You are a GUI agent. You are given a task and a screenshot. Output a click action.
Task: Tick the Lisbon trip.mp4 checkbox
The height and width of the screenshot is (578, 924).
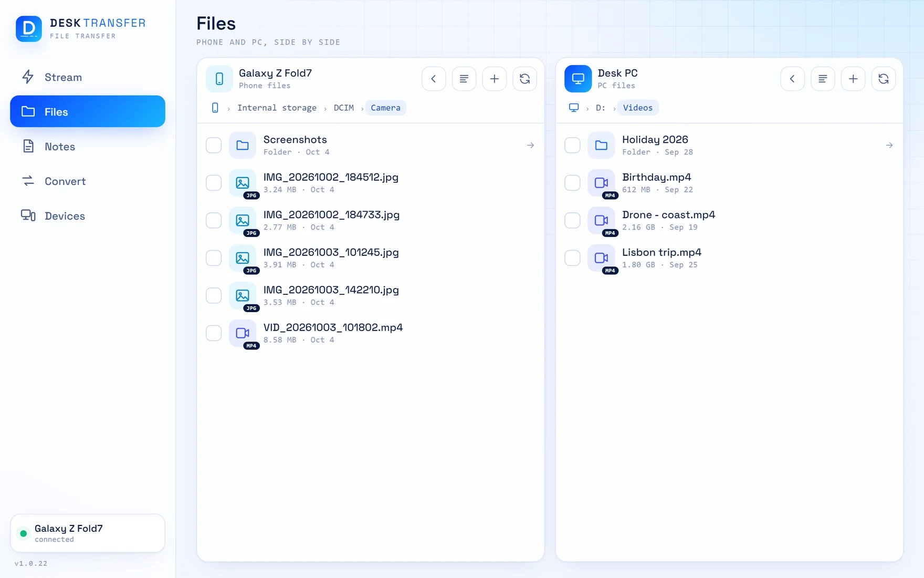(x=572, y=258)
